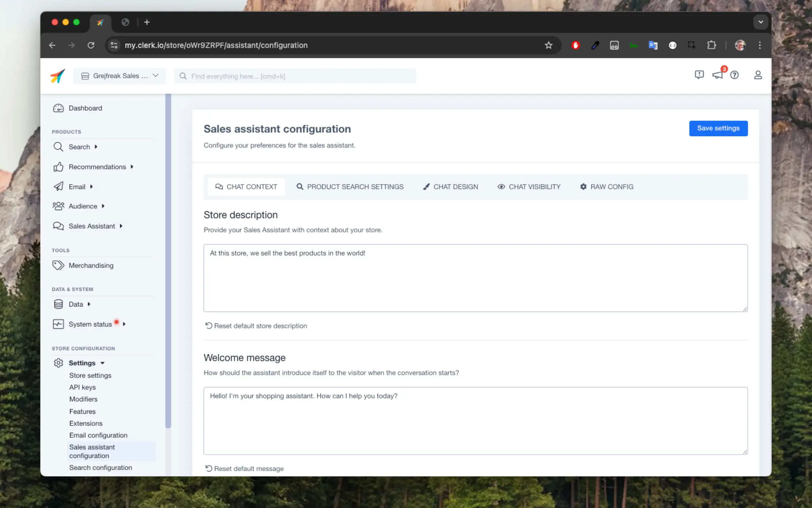Click the Search sidebar icon

(x=59, y=147)
